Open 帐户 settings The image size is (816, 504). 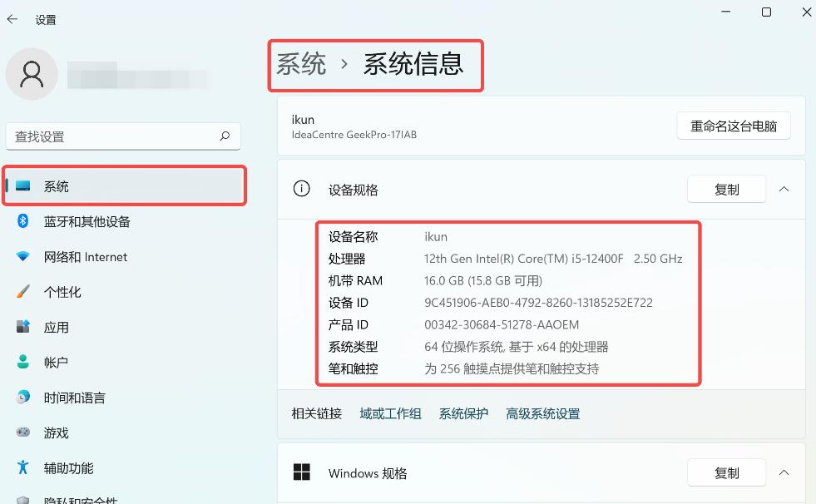coord(124,362)
